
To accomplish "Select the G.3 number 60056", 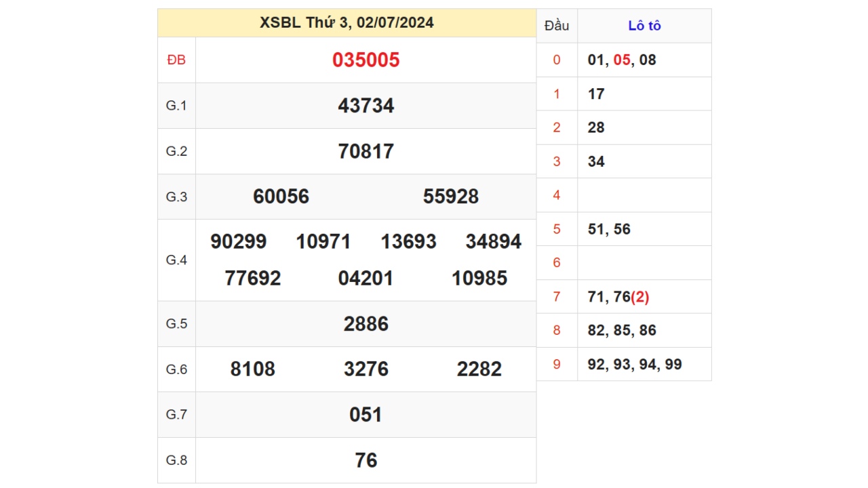I will pyautogui.click(x=281, y=197).
